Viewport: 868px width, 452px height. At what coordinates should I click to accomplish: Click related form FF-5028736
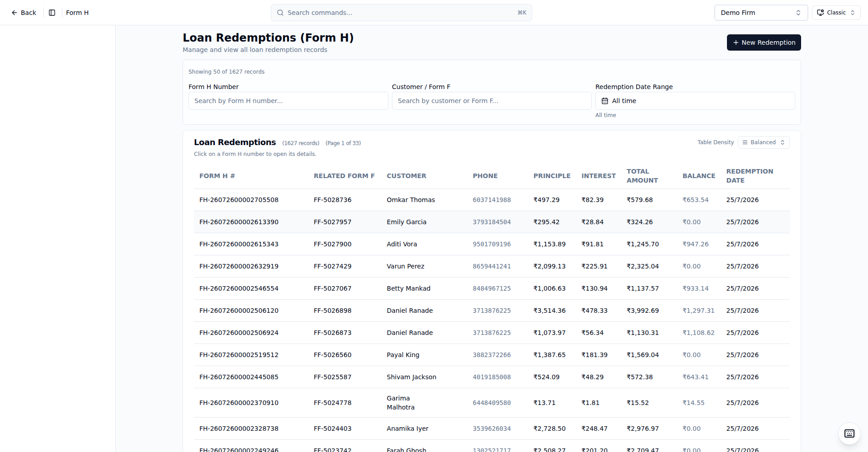(x=332, y=200)
